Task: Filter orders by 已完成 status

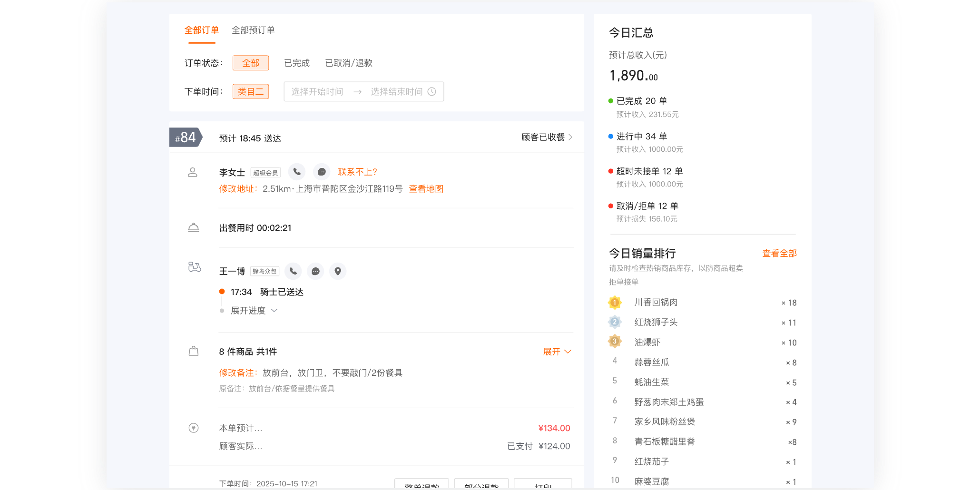Action: click(x=296, y=63)
